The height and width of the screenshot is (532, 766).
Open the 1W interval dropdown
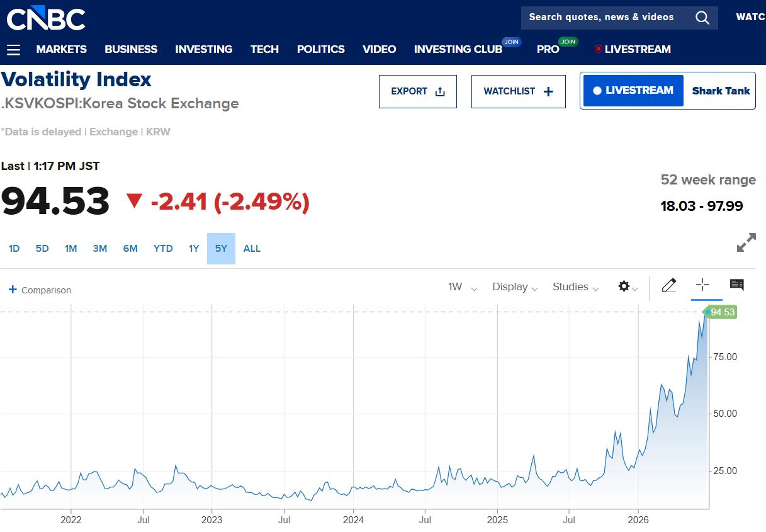tap(463, 287)
